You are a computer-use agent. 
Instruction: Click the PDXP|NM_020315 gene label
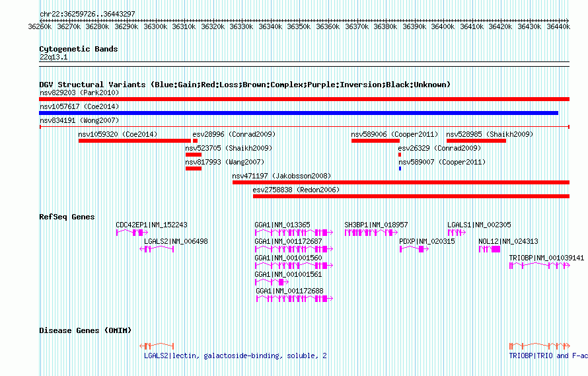pyautogui.click(x=427, y=241)
